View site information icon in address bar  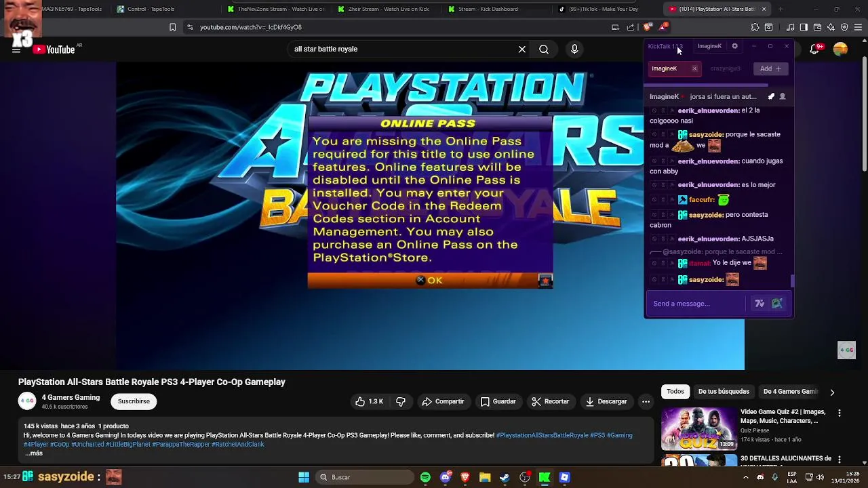[x=190, y=27]
